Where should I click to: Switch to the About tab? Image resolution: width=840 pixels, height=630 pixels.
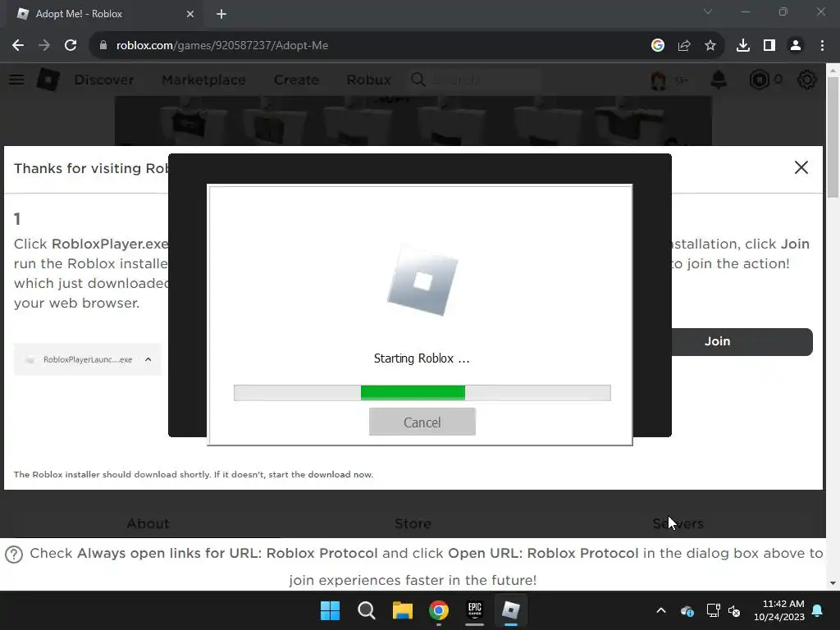click(x=148, y=523)
